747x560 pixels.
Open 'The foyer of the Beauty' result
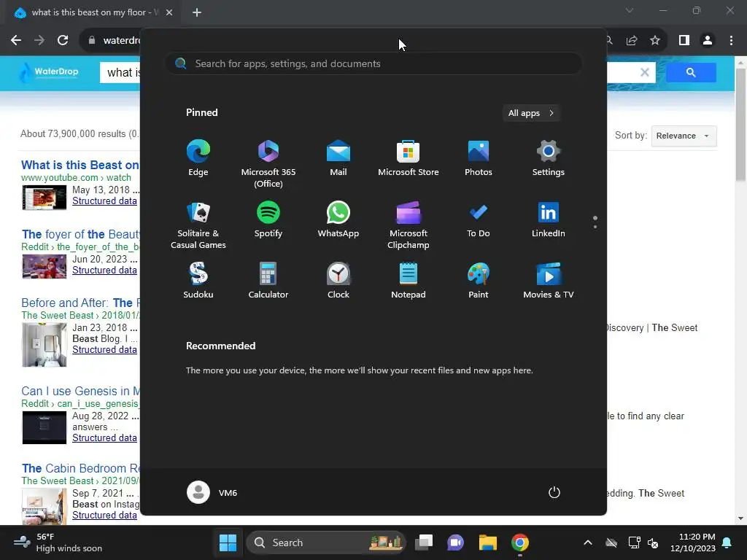coord(80,234)
